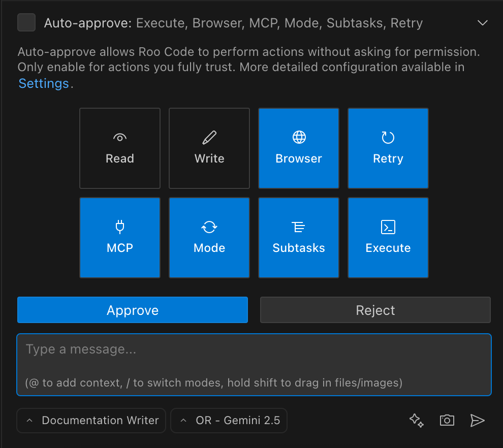Viewport: 503px width, 448px height.
Task: Enhance the prompt with the sparkle icon
Action: (416, 421)
